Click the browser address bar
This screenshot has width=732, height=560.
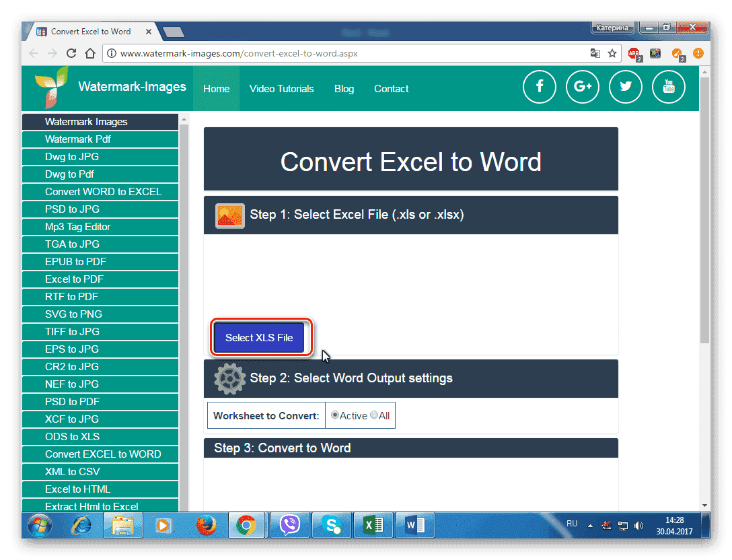[336, 53]
